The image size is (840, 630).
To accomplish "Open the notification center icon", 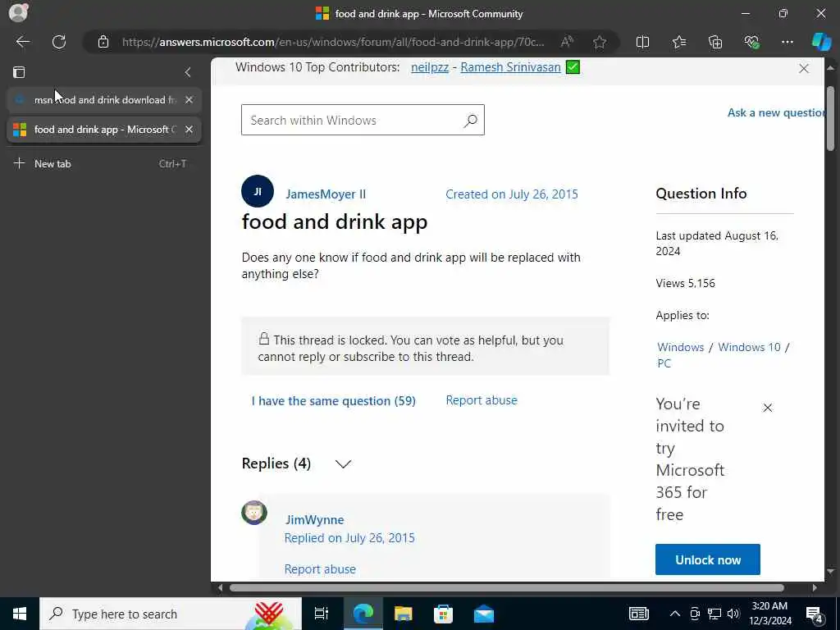I will click(815, 615).
